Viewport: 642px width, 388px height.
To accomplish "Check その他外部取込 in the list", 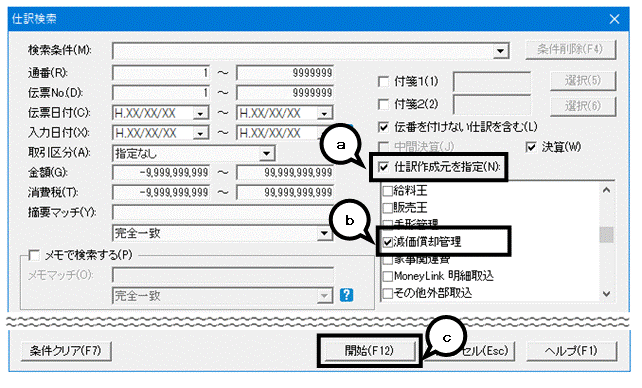I will coord(387,293).
